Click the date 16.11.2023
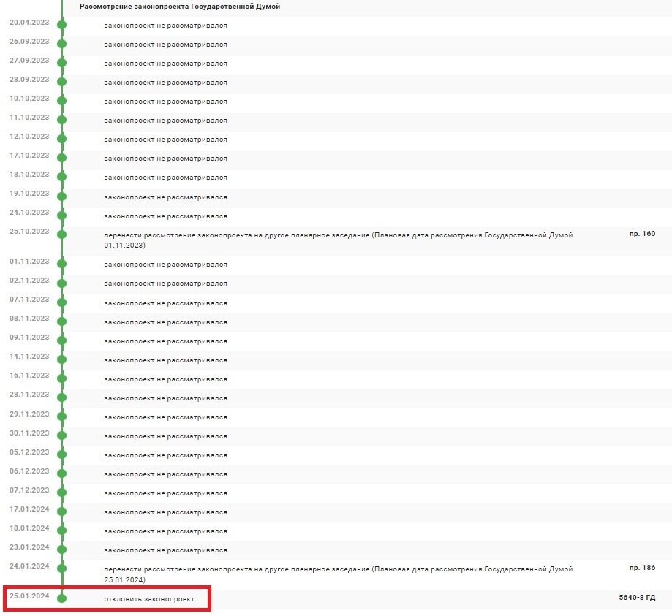Image resolution: width=672 pixels, height=616 pixels. click(29, 376)
